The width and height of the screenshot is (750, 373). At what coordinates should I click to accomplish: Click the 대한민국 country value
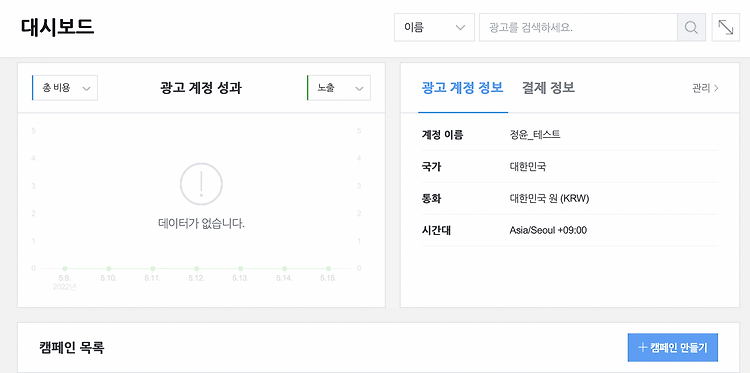[x=528, y=167]
